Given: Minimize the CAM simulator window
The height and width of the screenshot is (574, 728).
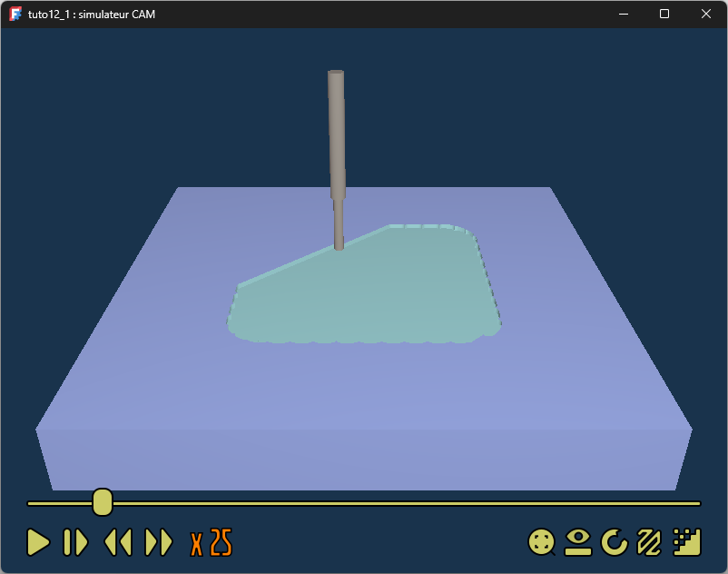Looking at the screenshot, I should point(624,15).
